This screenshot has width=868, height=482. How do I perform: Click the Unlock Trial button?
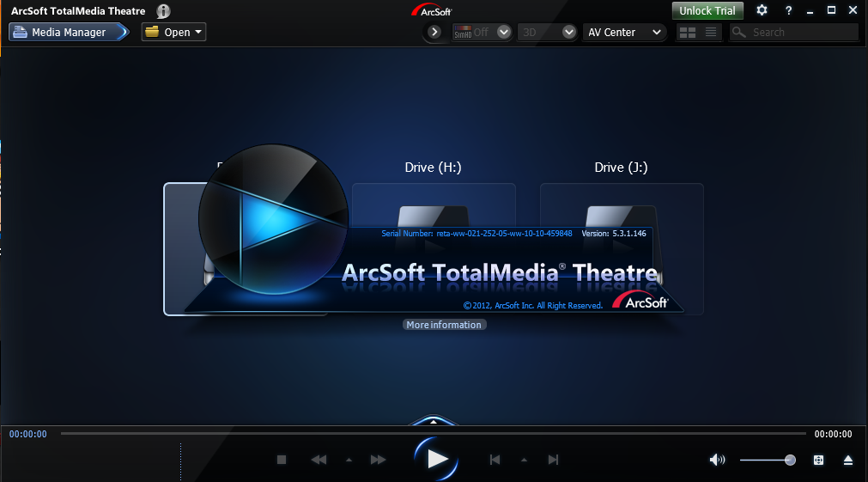click(x=707, y=10)
